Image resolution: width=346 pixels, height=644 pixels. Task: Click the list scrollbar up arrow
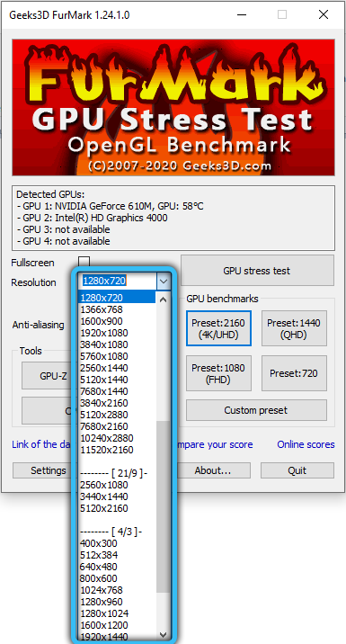click(x=163, y=300)
